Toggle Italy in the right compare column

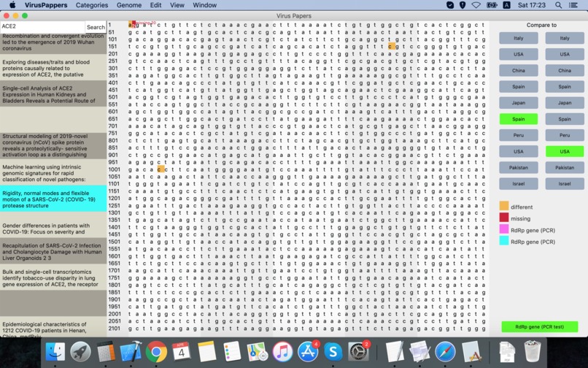click(565, 38)
